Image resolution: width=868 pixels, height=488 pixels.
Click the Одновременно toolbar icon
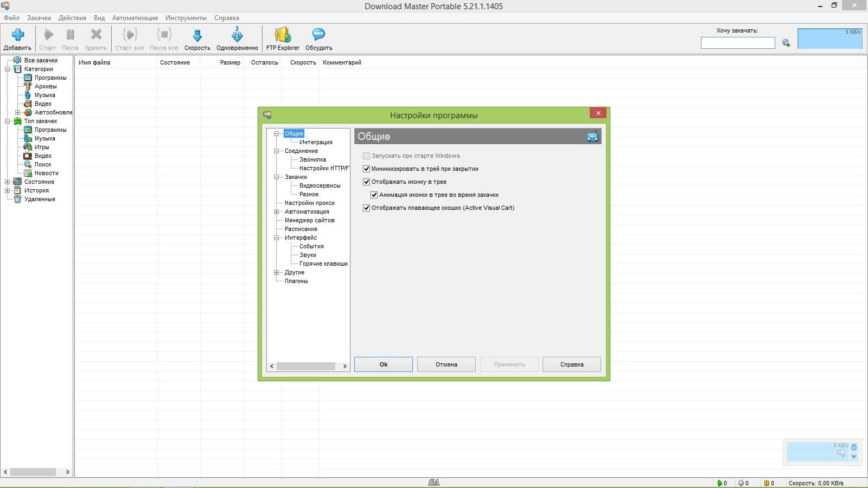[x=237, y=35]
